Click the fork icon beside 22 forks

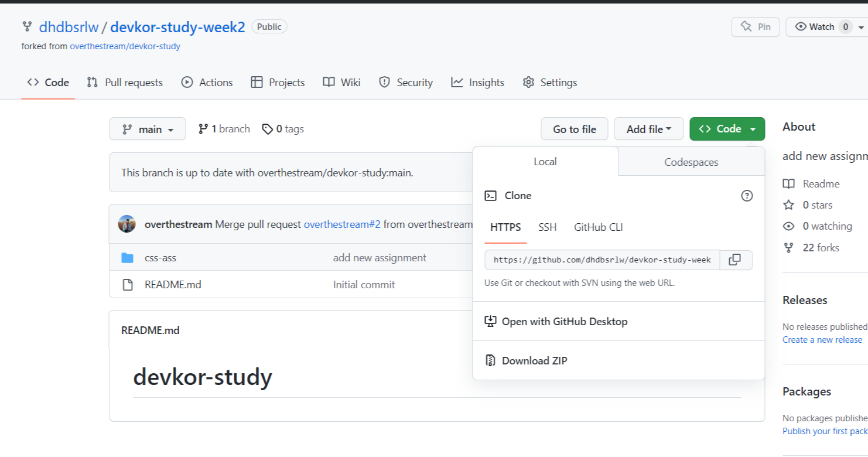point(789,248)
